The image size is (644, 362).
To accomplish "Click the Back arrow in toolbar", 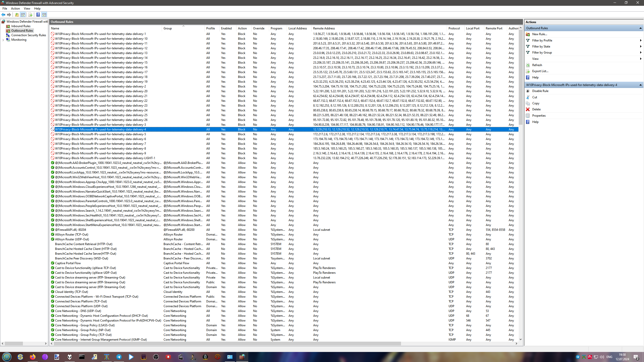I will click(x=3, y=15).
